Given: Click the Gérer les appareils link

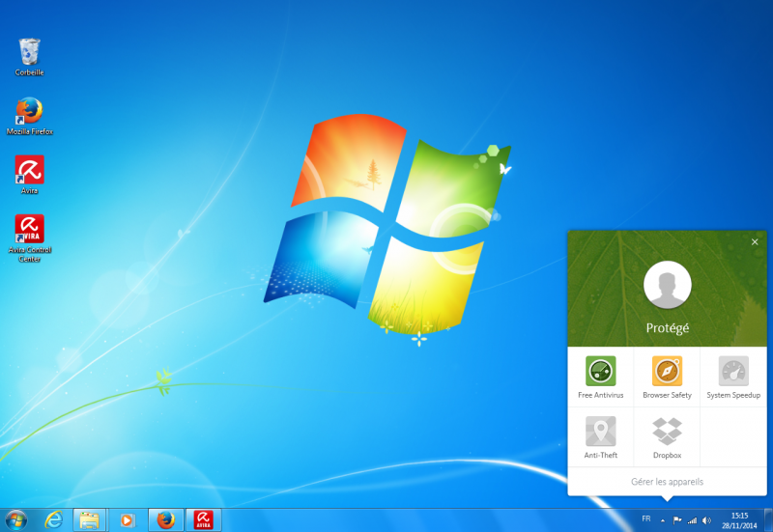Looking at the screenshot, I should 667,482.
